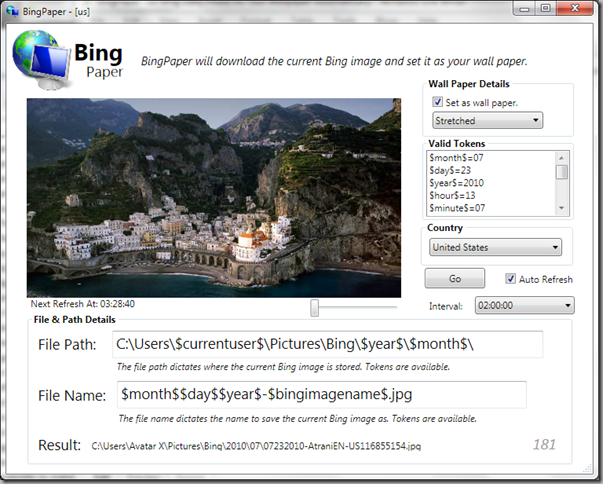Click the File Path input field
This screenshot has width=603, height=484.
[327, 344]
